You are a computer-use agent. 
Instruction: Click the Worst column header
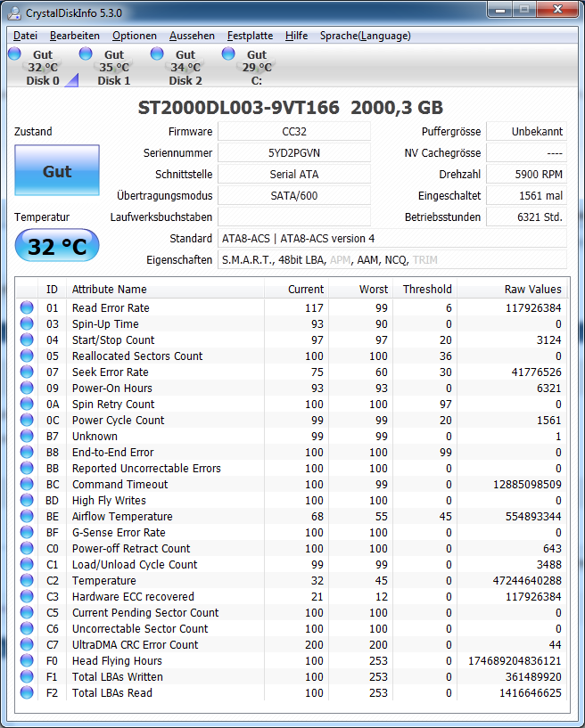[x=360, y=290]
